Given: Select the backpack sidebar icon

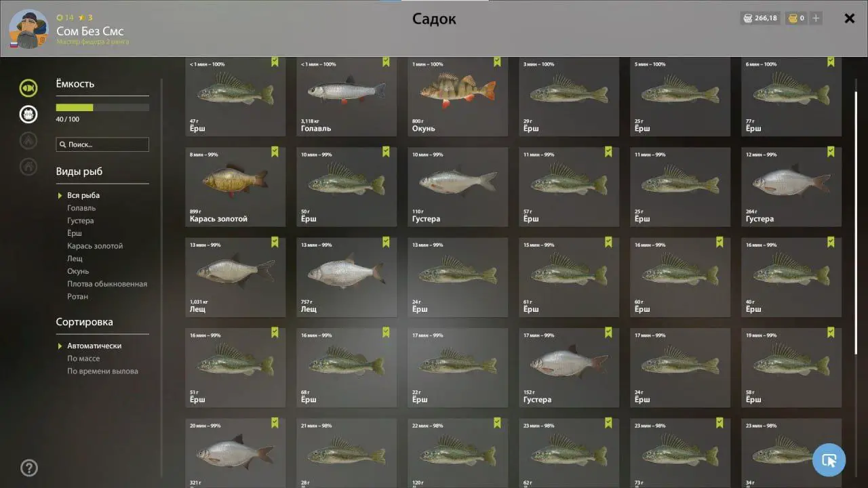Looking at the screenshot, I should tap(28, 114).
